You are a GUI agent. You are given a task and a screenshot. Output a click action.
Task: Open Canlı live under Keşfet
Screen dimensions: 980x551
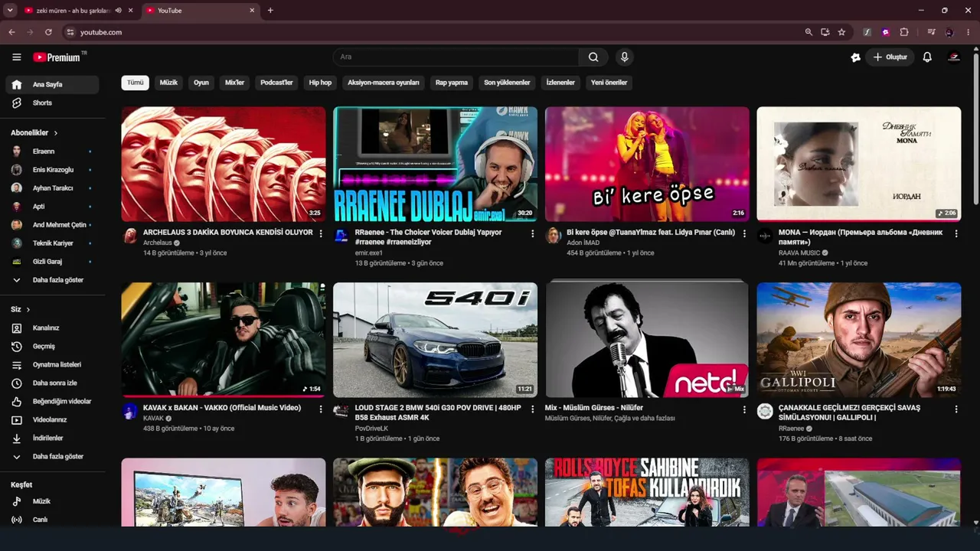(52, 520)
